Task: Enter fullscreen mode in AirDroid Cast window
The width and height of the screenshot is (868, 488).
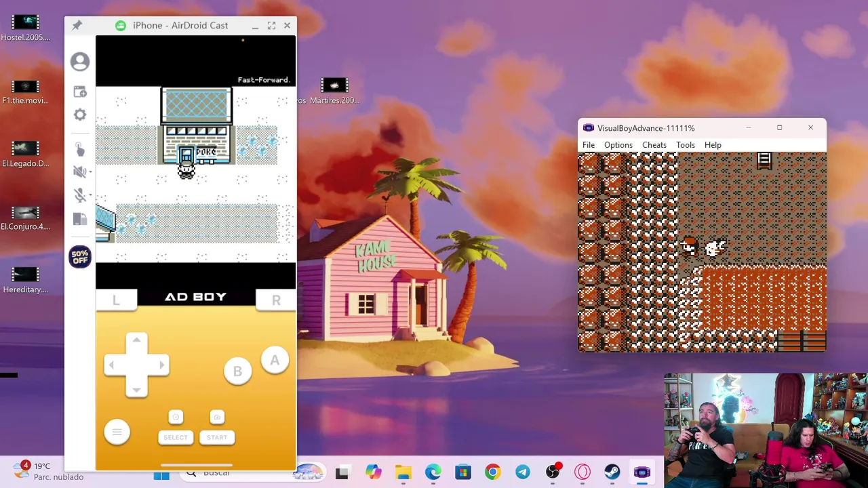Action: pos(271,25)
